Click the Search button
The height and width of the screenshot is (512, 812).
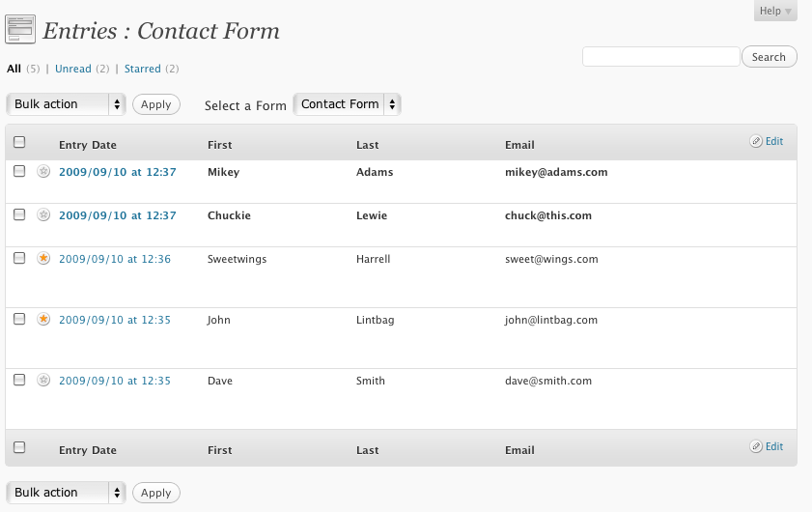(x=769, y=56)
